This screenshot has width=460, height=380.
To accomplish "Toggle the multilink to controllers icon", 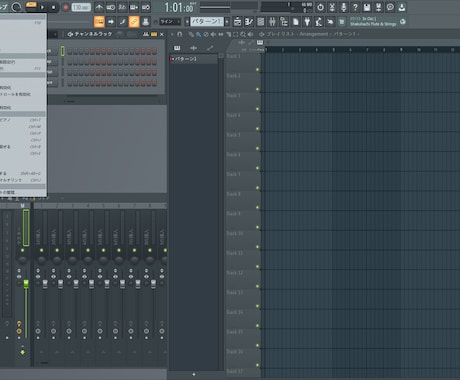I will 123,22.
